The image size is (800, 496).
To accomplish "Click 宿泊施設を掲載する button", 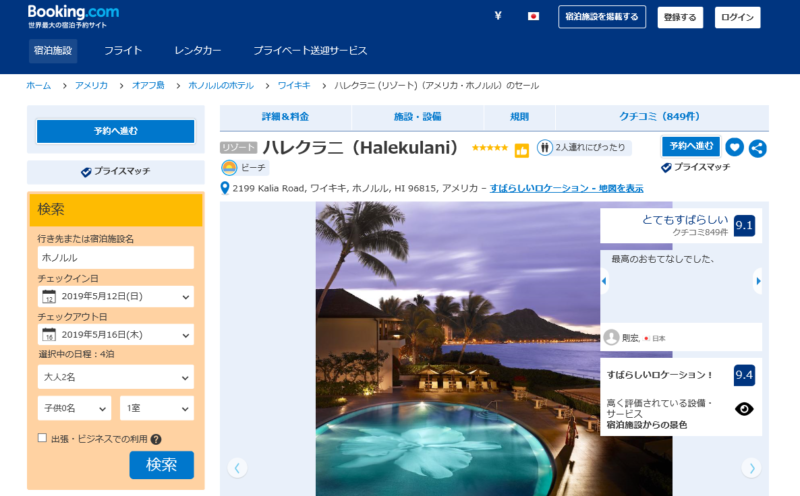I will (x=602, y=17).
